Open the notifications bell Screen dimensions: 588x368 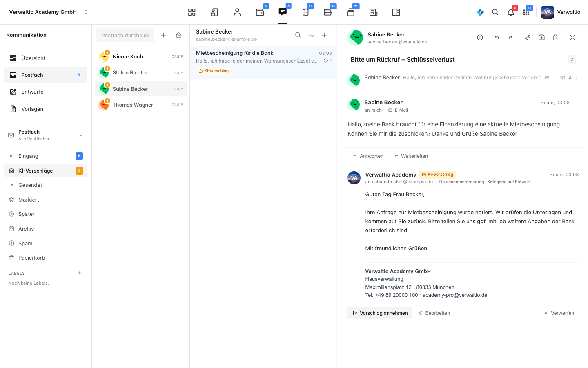point(511,12)
